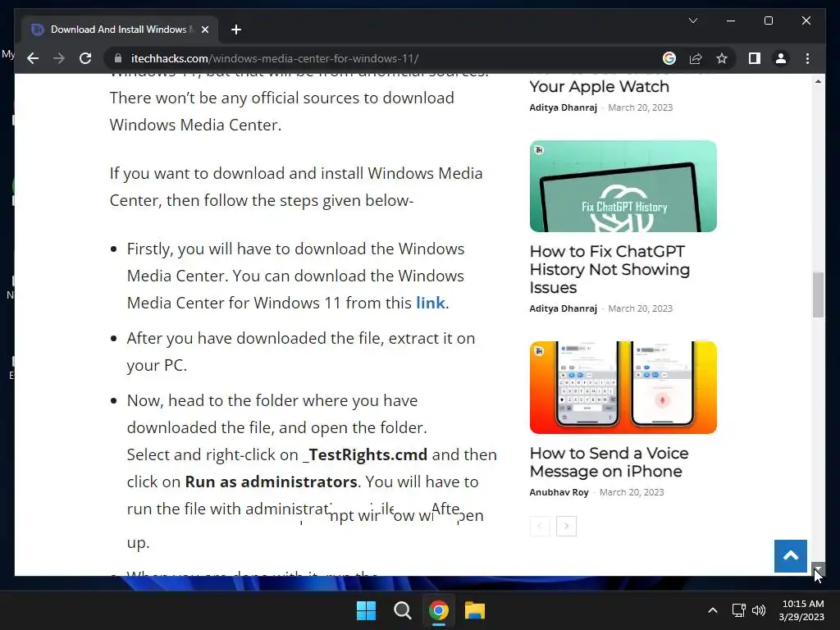
Task: Open a new browser tab
Action: [x=236, y=30]
